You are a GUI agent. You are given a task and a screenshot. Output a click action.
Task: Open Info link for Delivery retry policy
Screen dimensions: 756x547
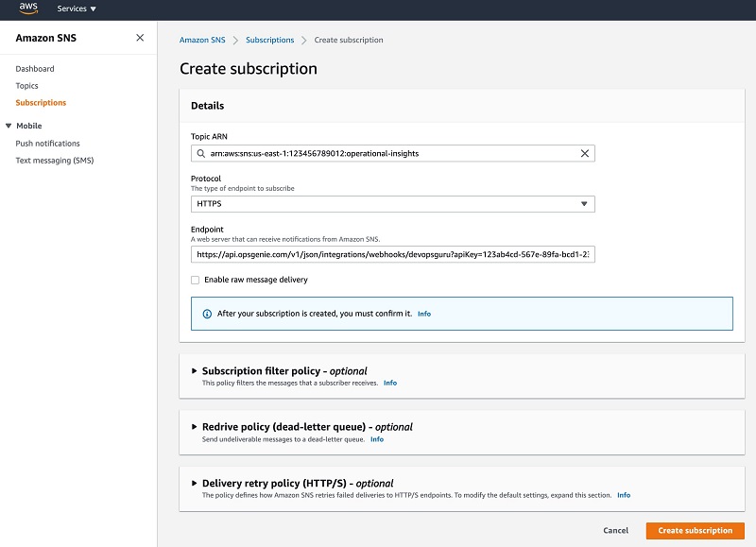[x=624, y=495]
